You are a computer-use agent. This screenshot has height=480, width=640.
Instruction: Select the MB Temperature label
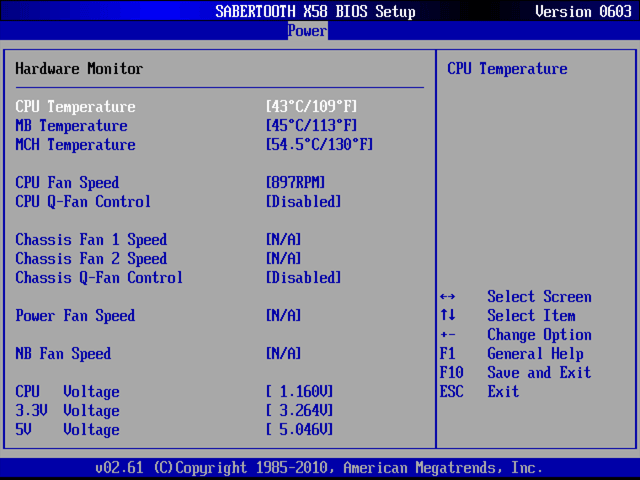(71, 126)
